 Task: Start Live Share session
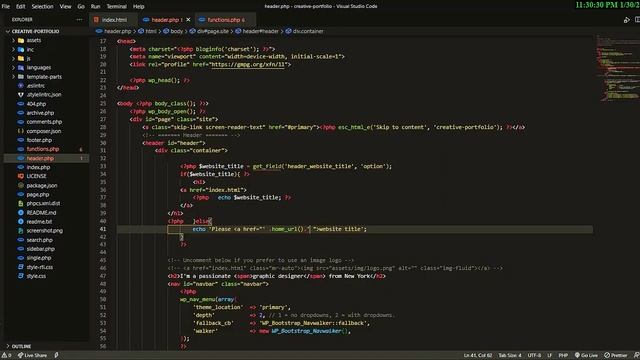[x=32, y=356]
